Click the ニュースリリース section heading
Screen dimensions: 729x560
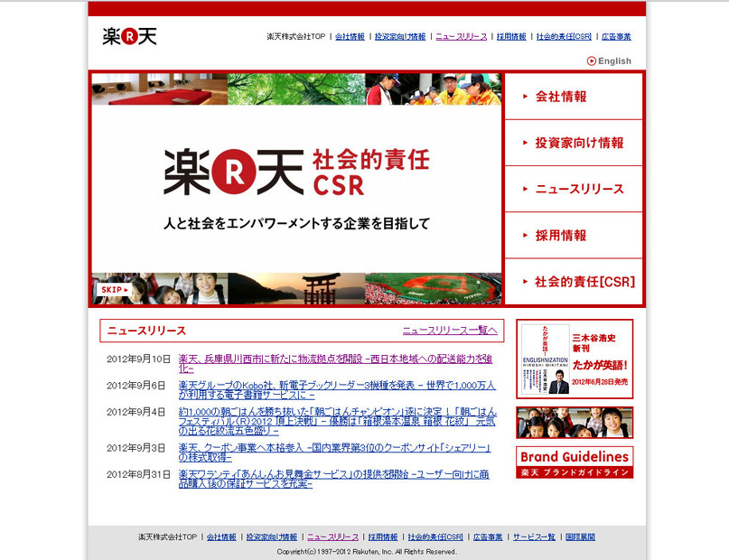[x=146, y=331]
